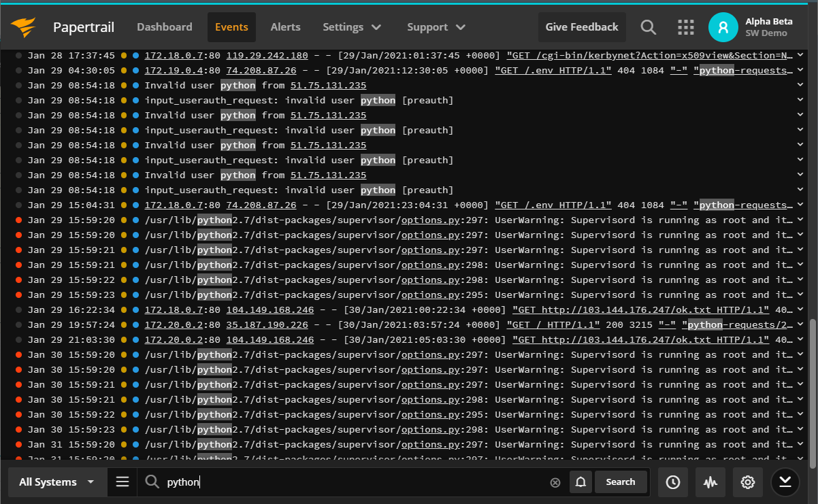Viewport: 818px width, 504px height.
Task: Open the All Systems dropdown
Action: [x=56, y=482]
